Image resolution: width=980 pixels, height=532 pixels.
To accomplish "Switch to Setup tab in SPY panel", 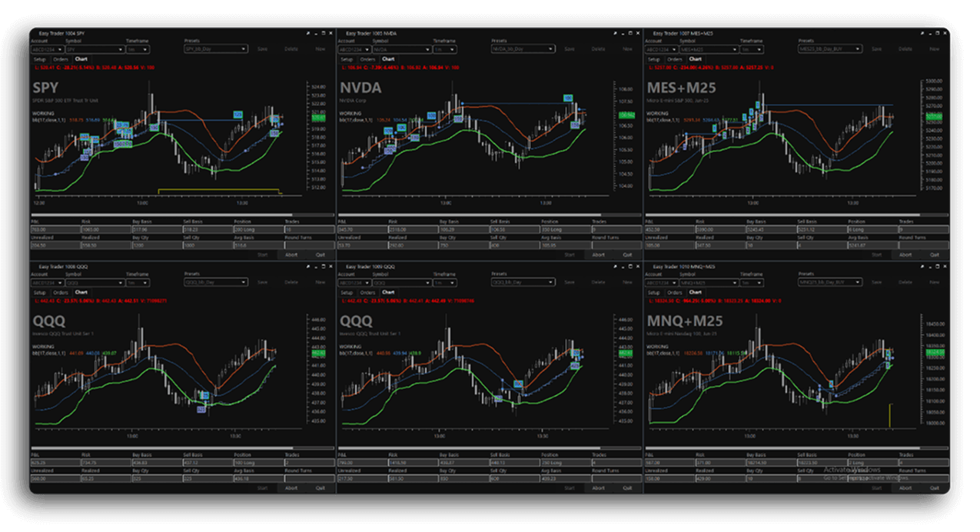I will pos(39,59).
